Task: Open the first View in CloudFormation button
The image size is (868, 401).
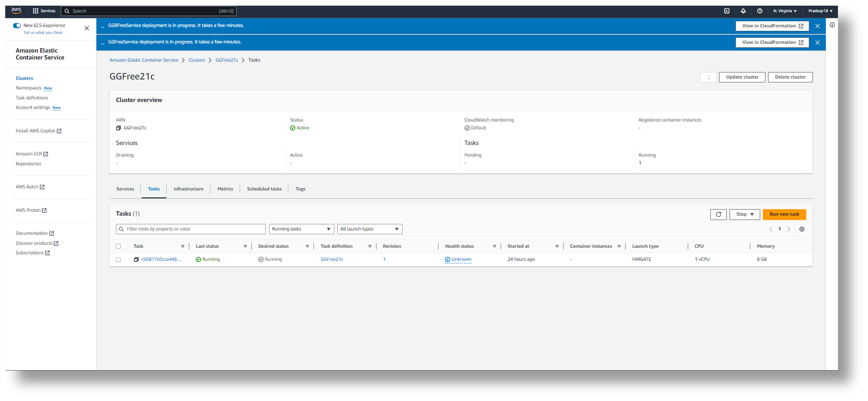Action: tap(772, 26)
